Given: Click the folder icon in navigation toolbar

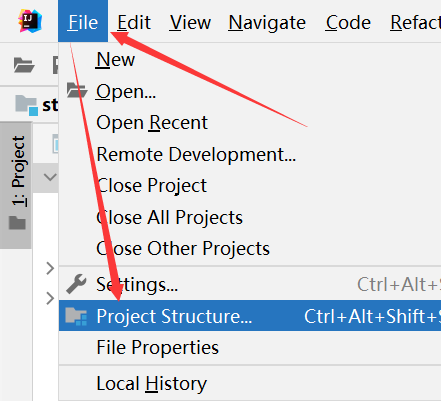Looking at the screenshot, I should [24, 65].
